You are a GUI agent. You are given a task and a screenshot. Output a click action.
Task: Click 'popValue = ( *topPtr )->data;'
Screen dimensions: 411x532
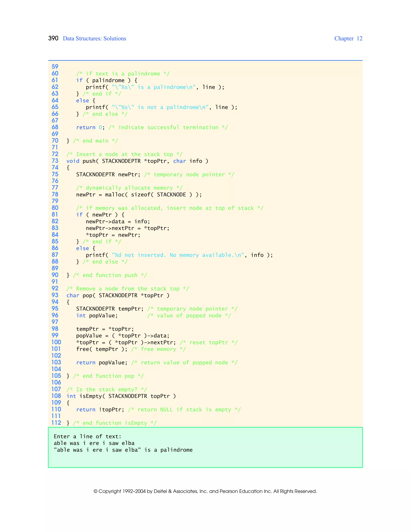click(x=123, y=336)
